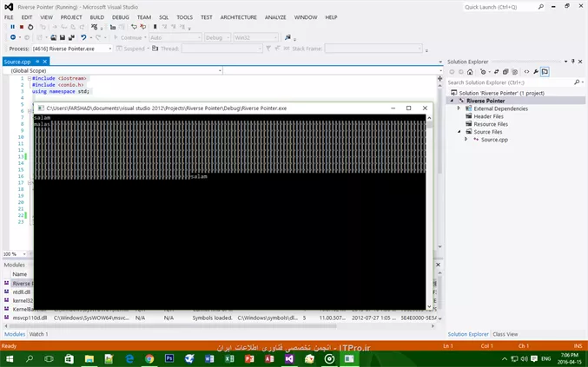Stop debugging with the red square button
This screenshot has height=367, width=588.
[22, 27]
